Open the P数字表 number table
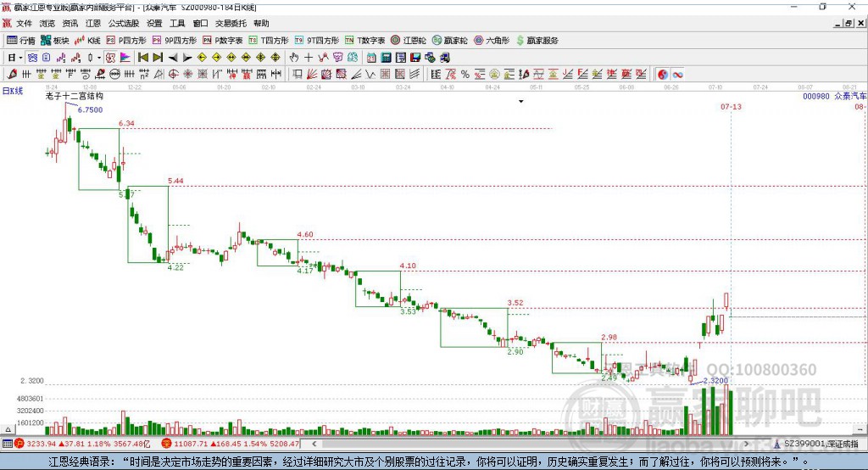Viewport: 868px width, 470px height. pos(223,41)
